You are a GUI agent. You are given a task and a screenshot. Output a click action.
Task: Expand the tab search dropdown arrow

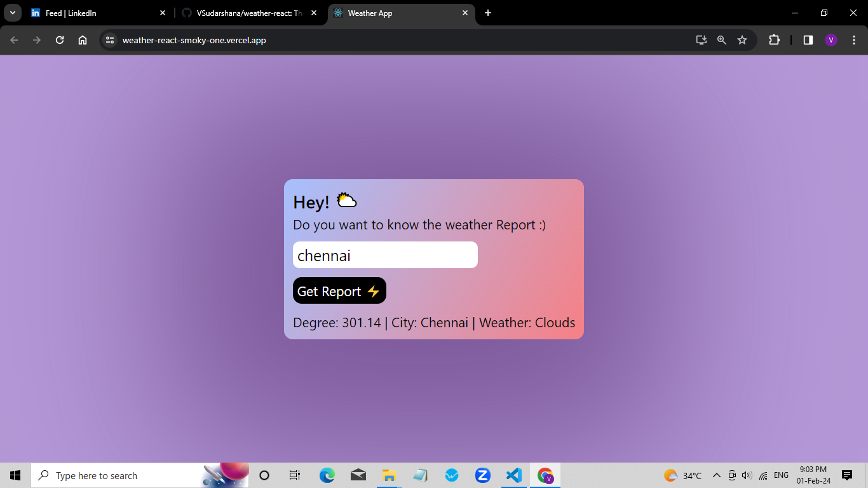(13, 13)
